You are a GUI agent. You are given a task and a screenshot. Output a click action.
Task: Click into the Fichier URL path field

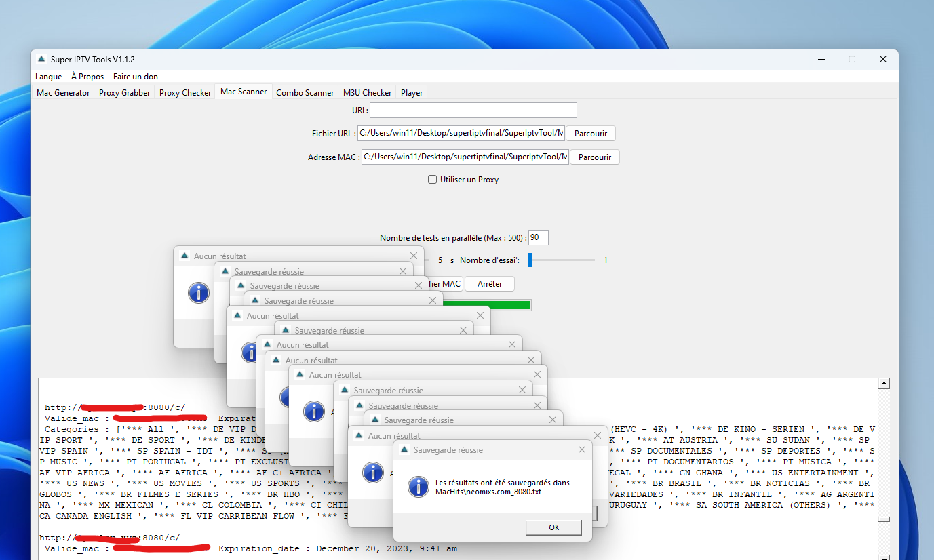coord(461,134)
